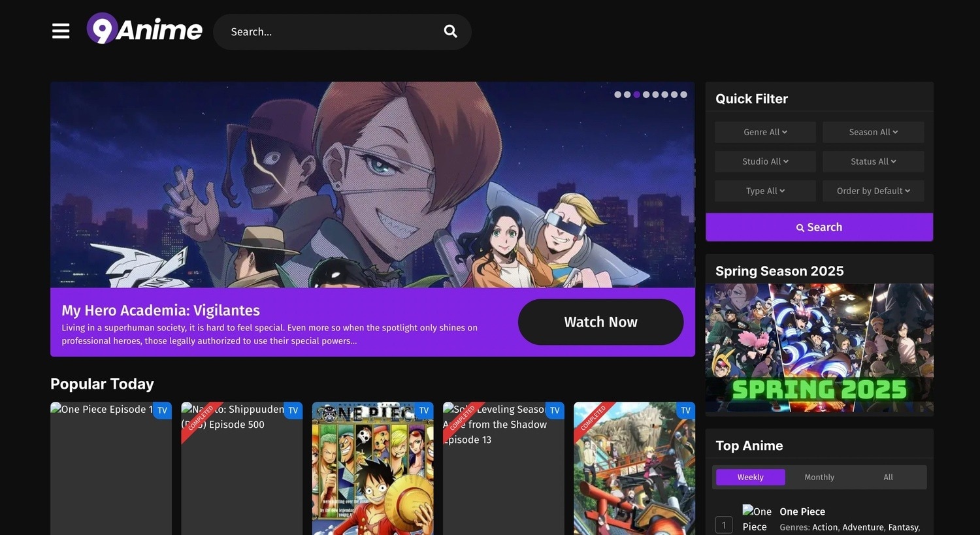Click the "Spring Season 2025" heading
The image size is (980, 535).
(x=779, y=271)
